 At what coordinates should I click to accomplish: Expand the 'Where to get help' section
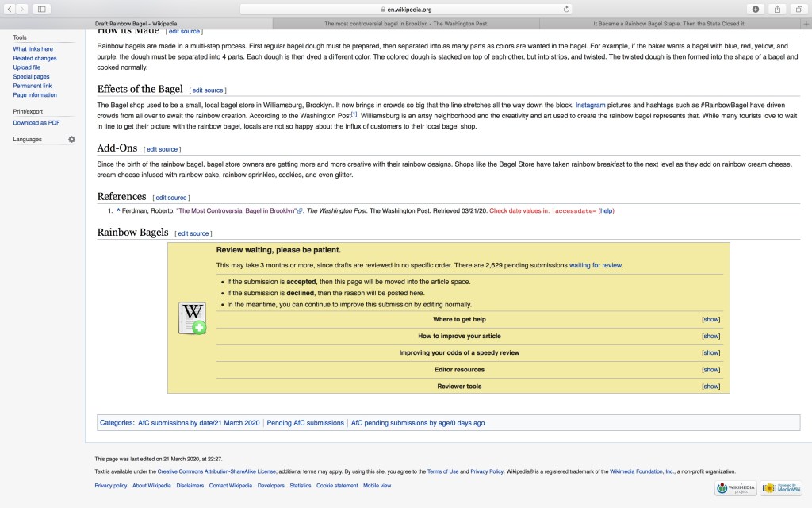tap(710, 319)
